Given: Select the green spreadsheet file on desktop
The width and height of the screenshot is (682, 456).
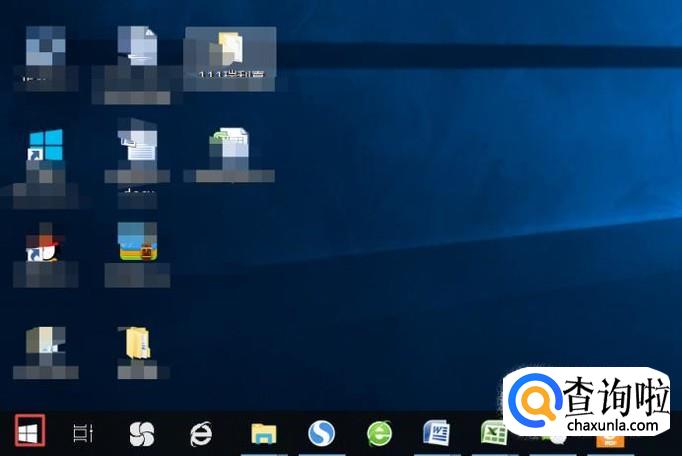Looking at the screenshot, I should [x=229, y=150].
